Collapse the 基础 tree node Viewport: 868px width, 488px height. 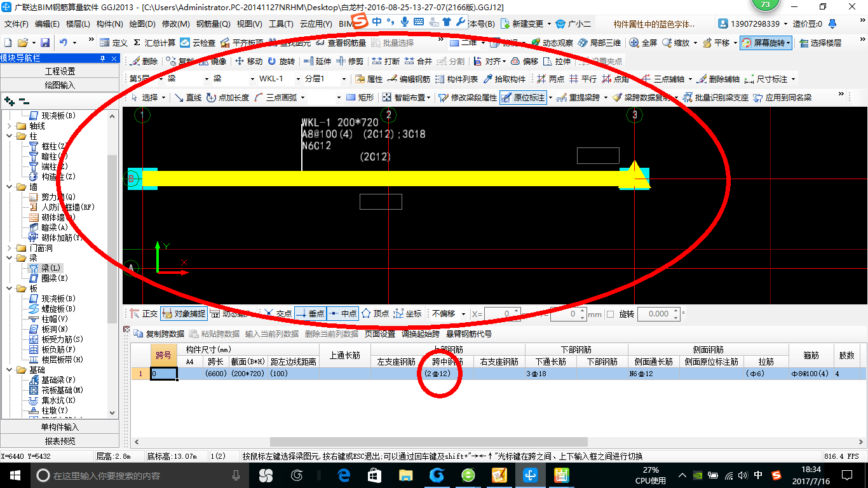pyautogui.click(x=10, y=370)
